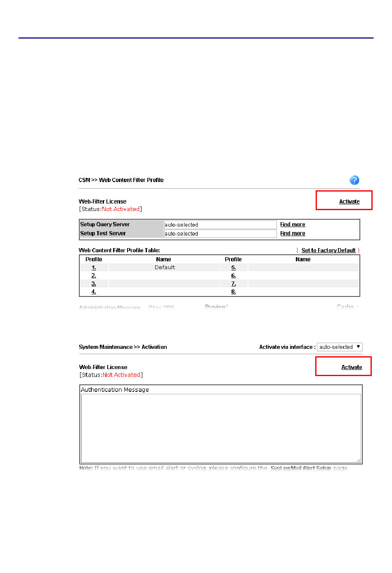Viewport: 392px width, 573px height.
Task: Open profile 6 link
Action: coord(234,275)
